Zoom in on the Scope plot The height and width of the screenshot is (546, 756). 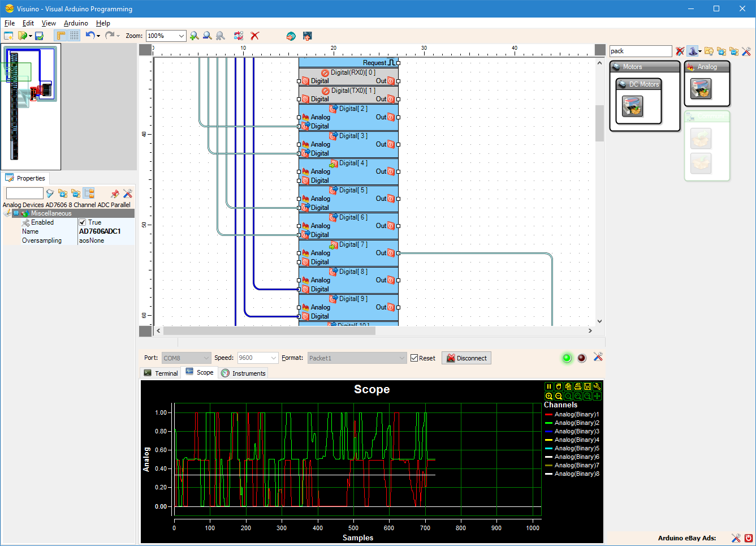[549, 396]
